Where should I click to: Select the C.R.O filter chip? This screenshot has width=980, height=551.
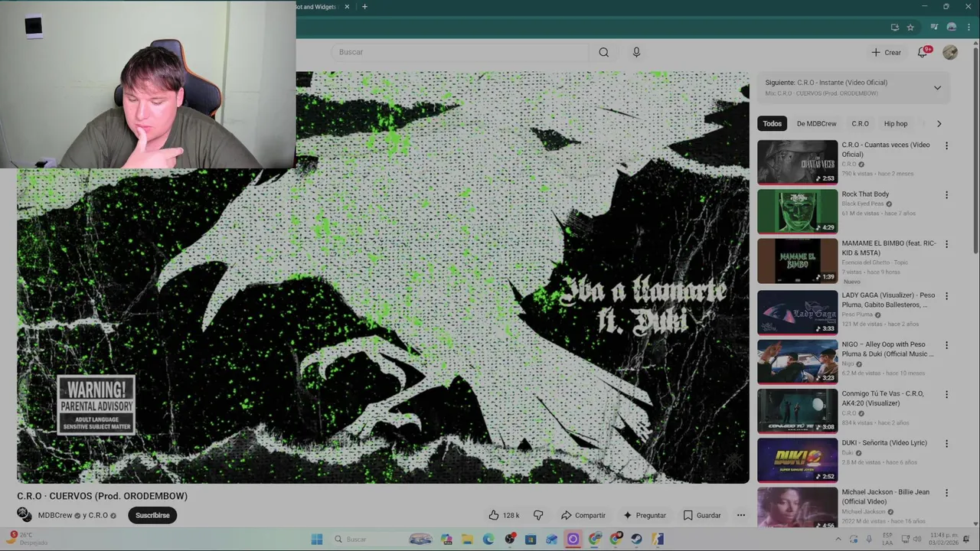pyautogui.click(x=860, y=123)
